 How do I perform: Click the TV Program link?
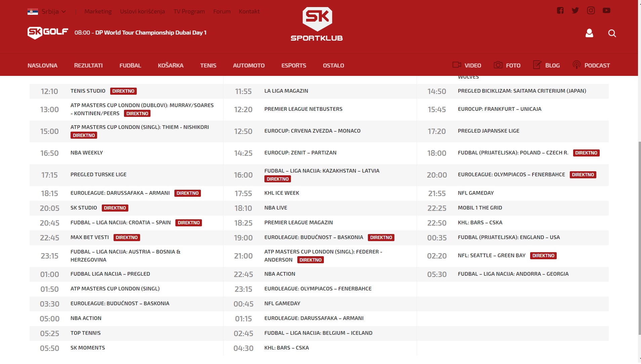[x=189, y=11]
